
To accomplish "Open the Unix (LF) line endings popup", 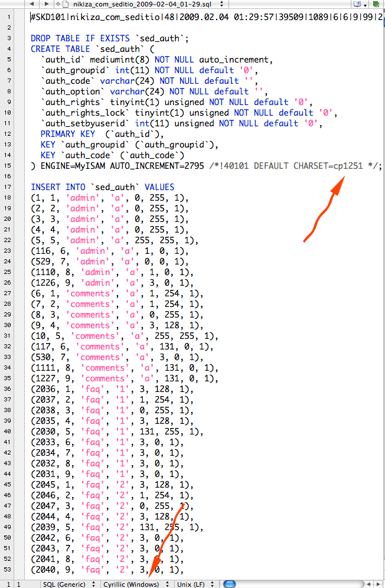I will [195, 584].
